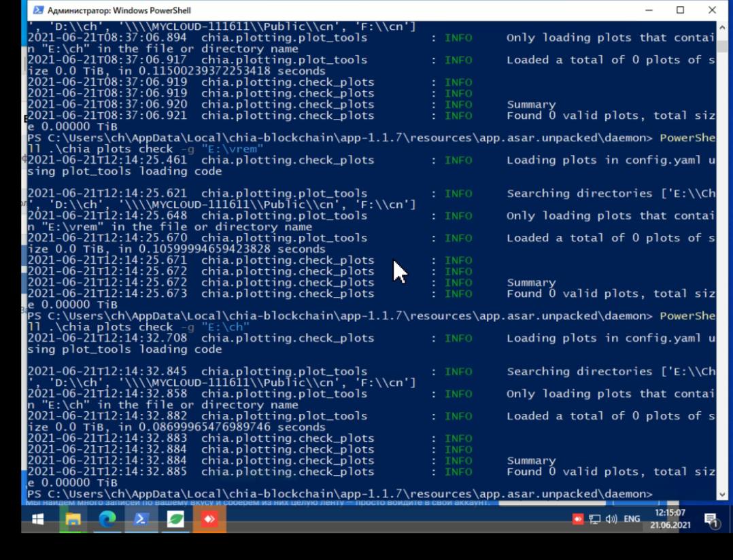
Task: Close the PowerShell window
Action: 712,10
